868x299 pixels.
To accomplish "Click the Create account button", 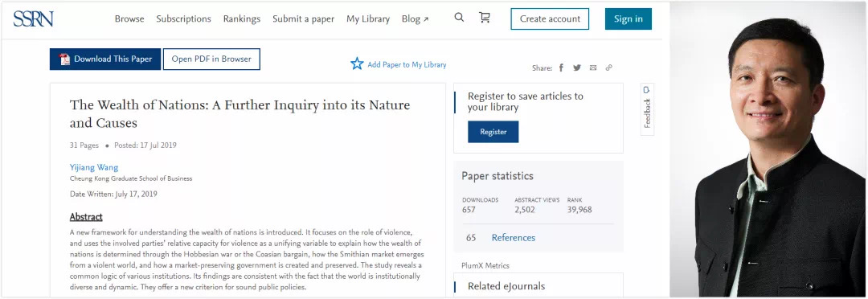I will [550, 18].
